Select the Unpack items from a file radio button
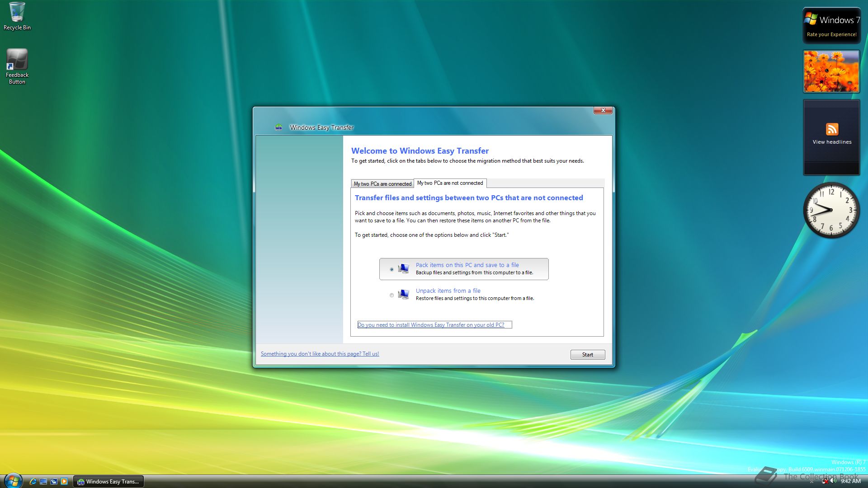 (392, 295)
